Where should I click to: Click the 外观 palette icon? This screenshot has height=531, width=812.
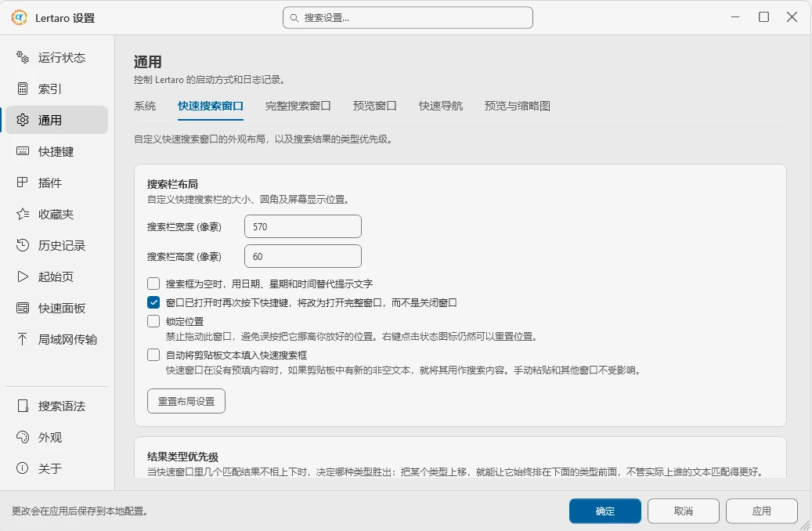point(22,437)
